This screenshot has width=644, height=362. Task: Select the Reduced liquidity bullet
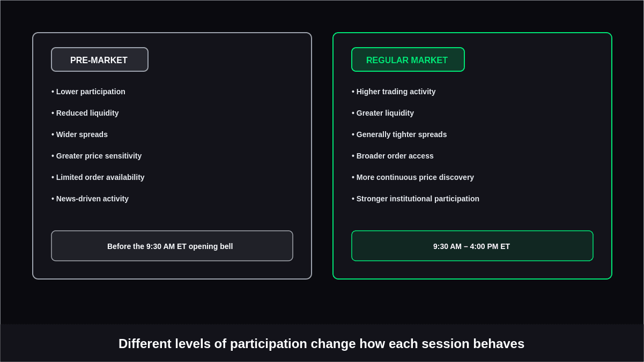85,113
